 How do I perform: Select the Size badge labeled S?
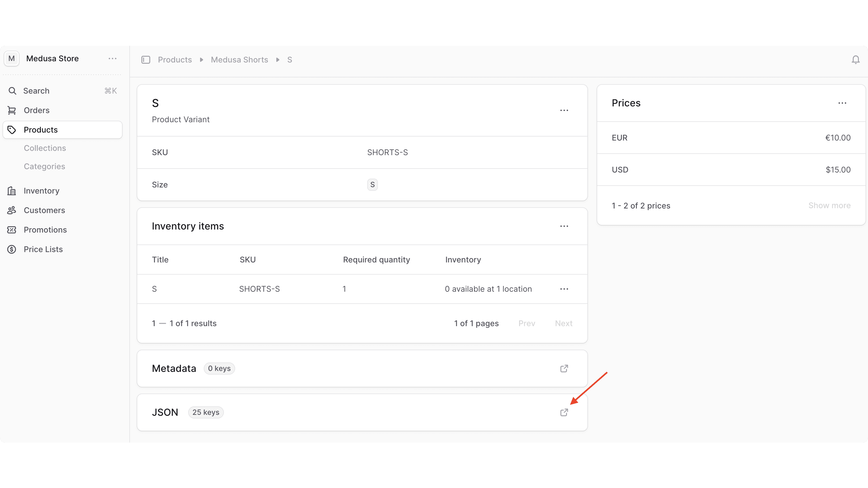click(x=372, y=184)
